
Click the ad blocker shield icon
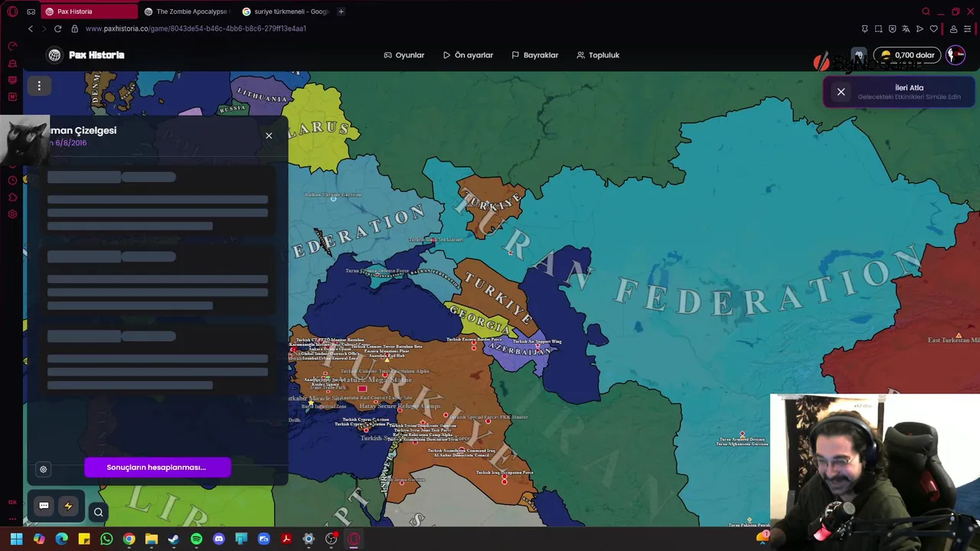[892, 29]
